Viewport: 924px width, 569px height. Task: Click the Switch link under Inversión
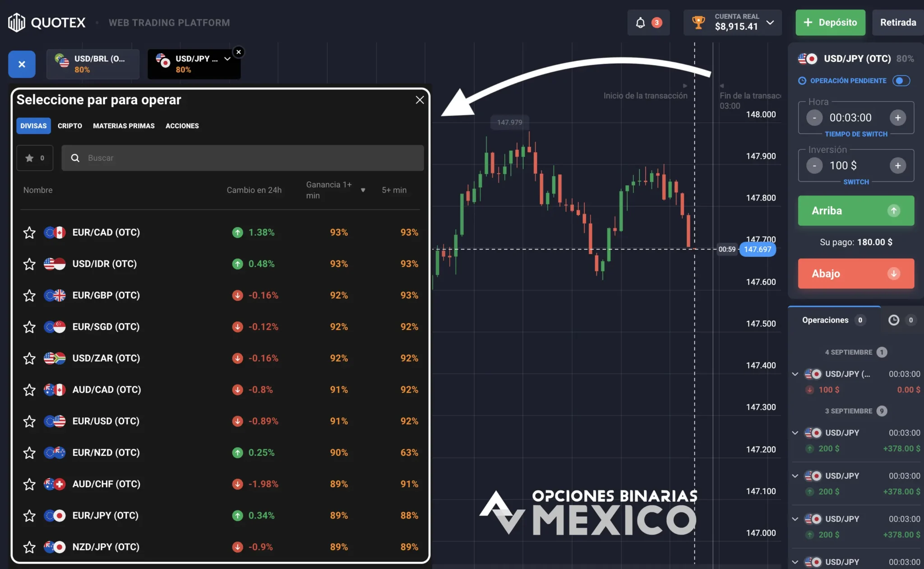click(856, 182)
